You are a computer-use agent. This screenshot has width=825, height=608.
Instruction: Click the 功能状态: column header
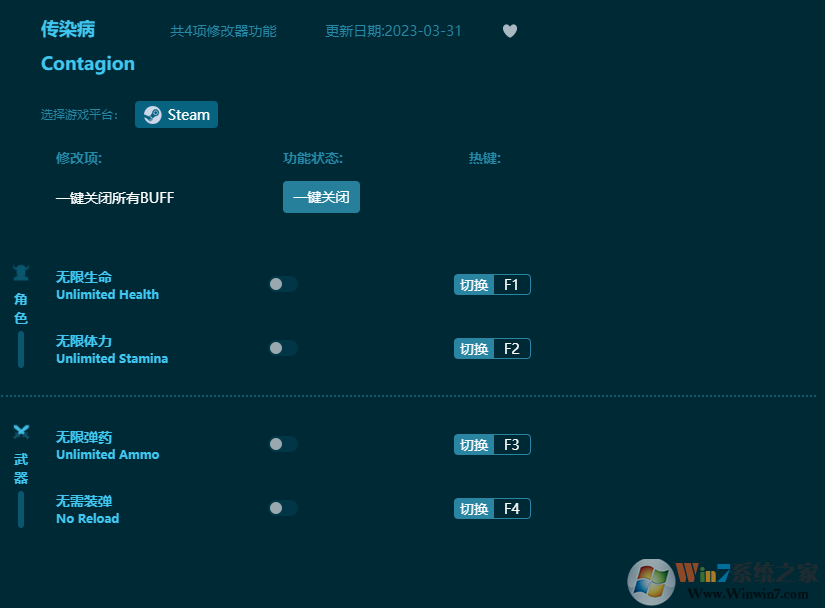pyautogui.click(x=313, y=158)
